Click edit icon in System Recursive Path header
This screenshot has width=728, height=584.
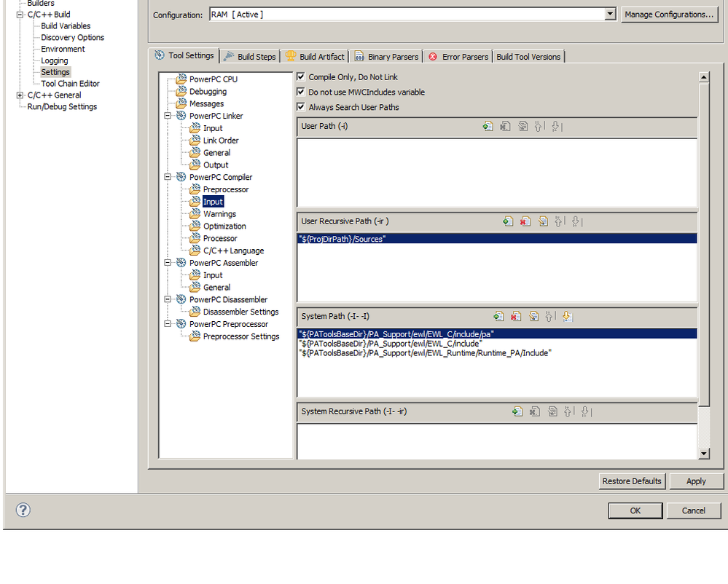pos(552,411)
